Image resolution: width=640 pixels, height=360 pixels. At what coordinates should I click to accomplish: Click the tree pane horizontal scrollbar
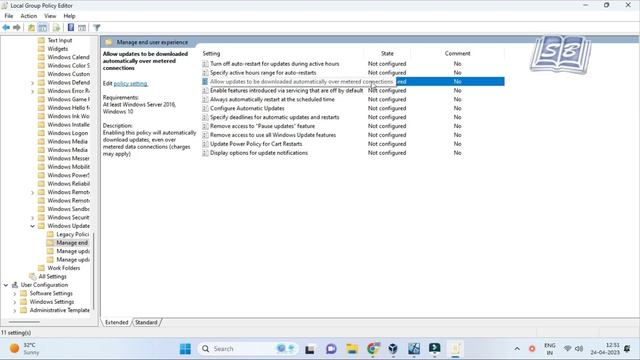pyautogui.click(x=24, y=322)
